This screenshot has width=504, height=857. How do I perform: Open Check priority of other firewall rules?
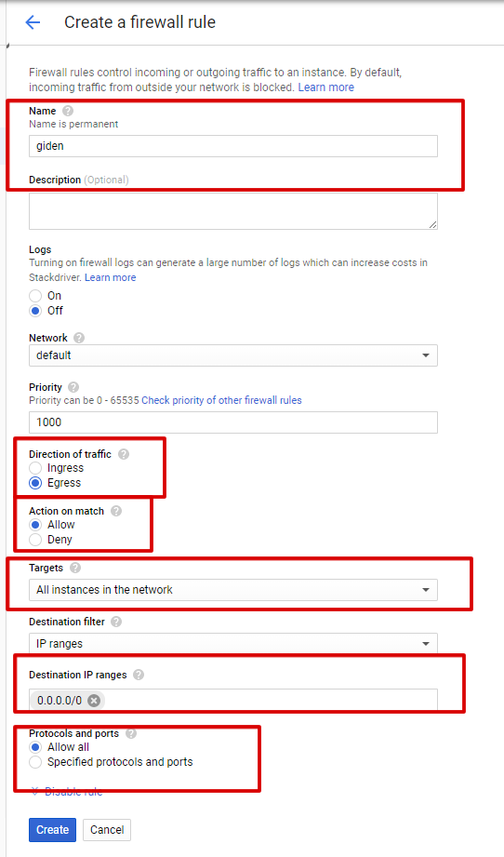pos(221,400)
